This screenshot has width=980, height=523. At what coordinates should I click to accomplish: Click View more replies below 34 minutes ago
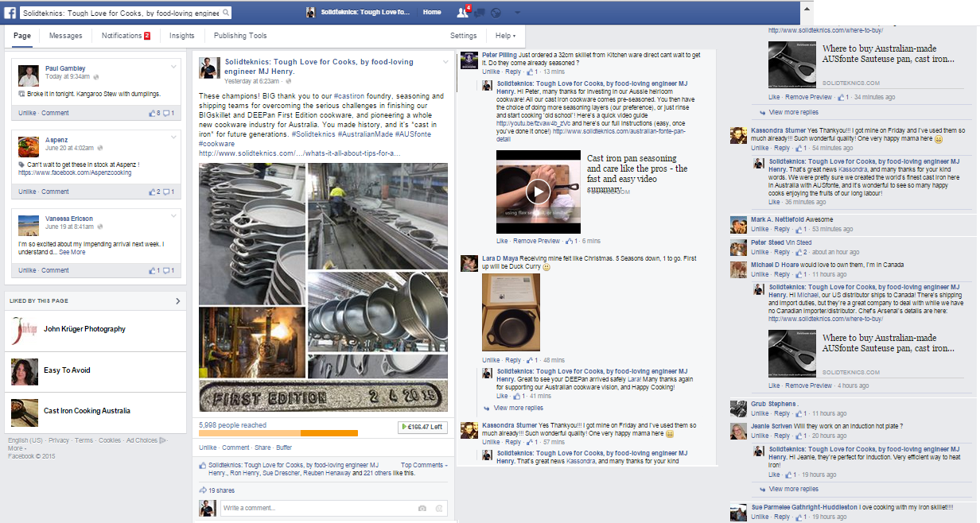point(794,113)
